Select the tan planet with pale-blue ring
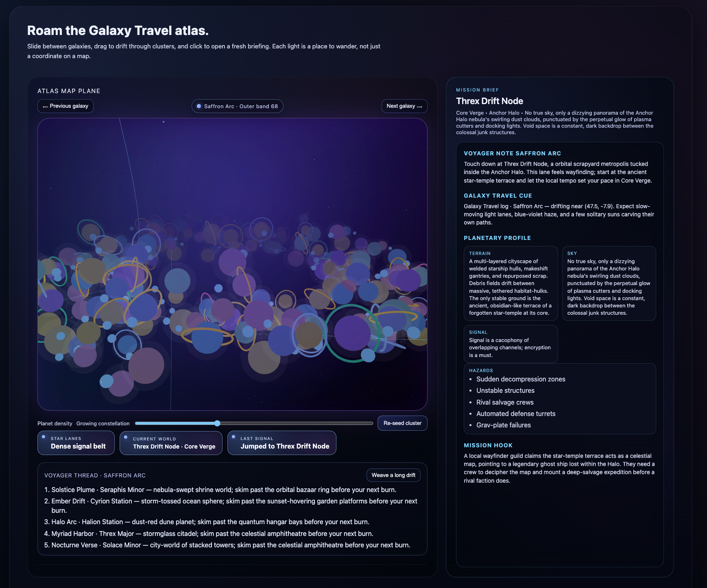 (x=309, y=335)
